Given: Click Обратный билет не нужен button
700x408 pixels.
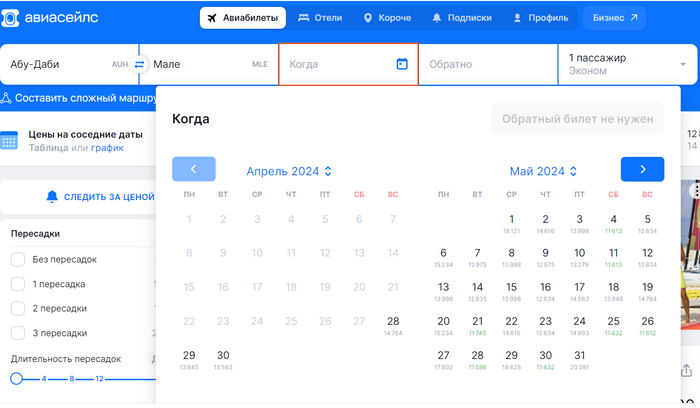Looking at the screenshot, I should coord(577,119).
